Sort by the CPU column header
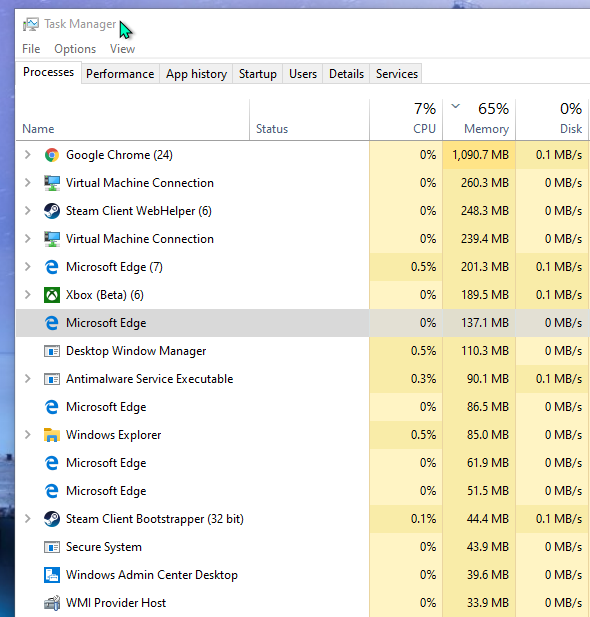Viewport: 590px width, 617px height. point(406,120)
